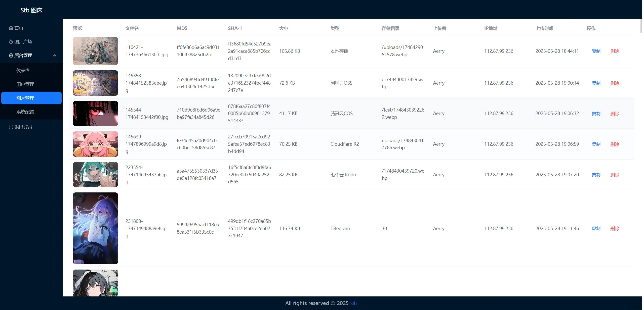
Task: Open the Stb link in the footer
Action: (353, 303)
